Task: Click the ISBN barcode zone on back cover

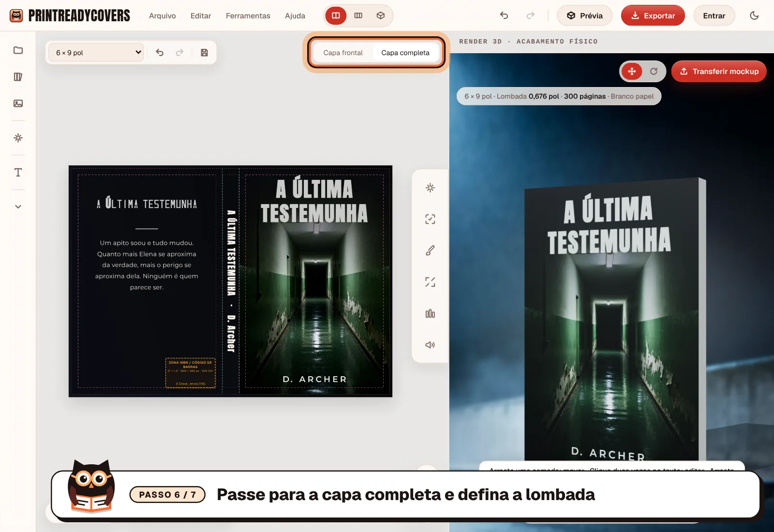Action: (x=190, y=373)
